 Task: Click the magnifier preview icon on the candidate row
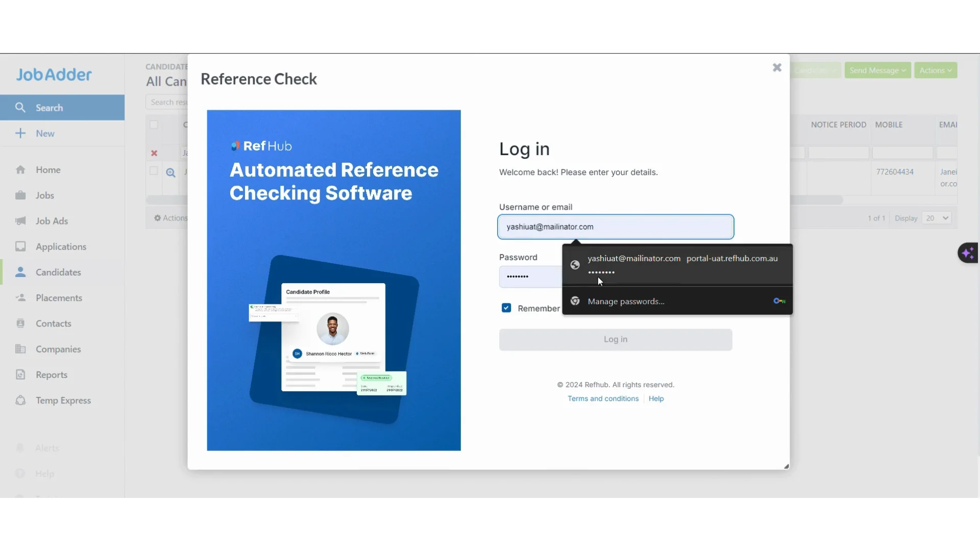pyautogui.click(x=170, y=172)
